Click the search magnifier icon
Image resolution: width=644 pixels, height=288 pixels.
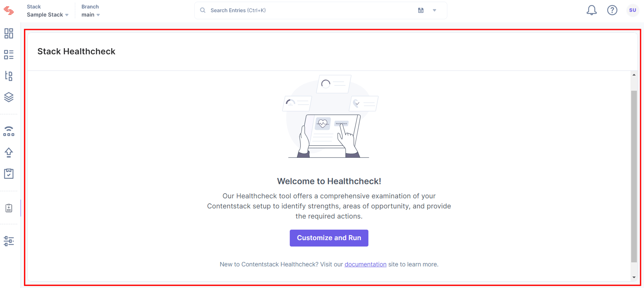[203, 10]
